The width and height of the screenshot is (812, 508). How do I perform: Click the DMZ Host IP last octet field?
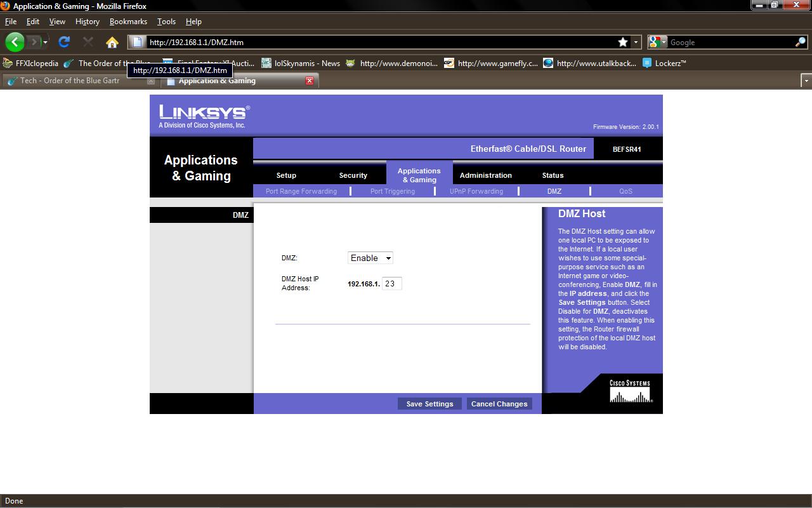391,284
